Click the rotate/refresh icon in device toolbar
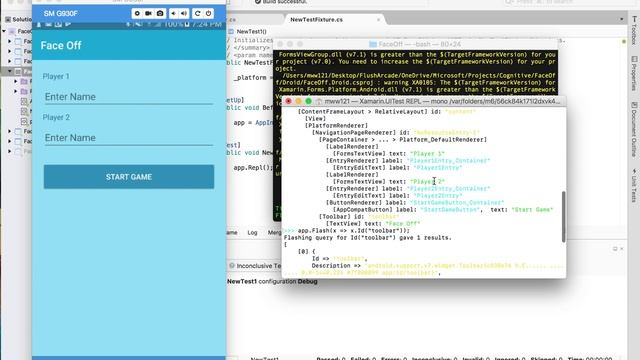 pos(198,13)
